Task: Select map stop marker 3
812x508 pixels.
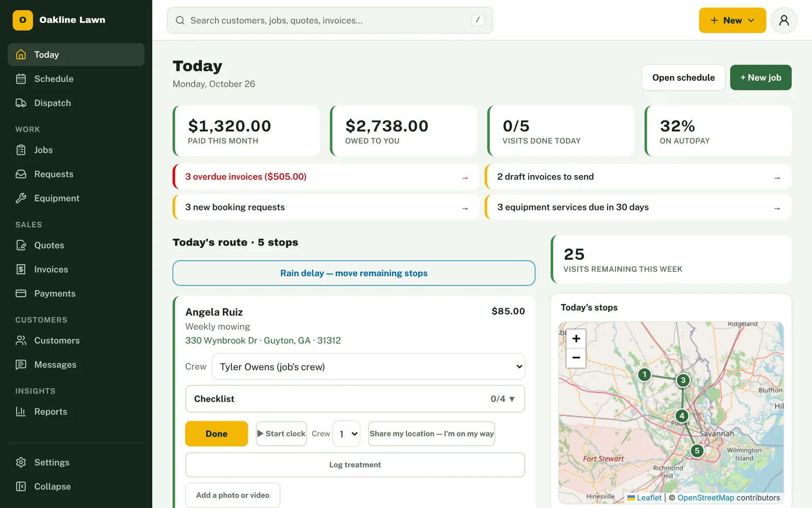Action: pos(683,380)
